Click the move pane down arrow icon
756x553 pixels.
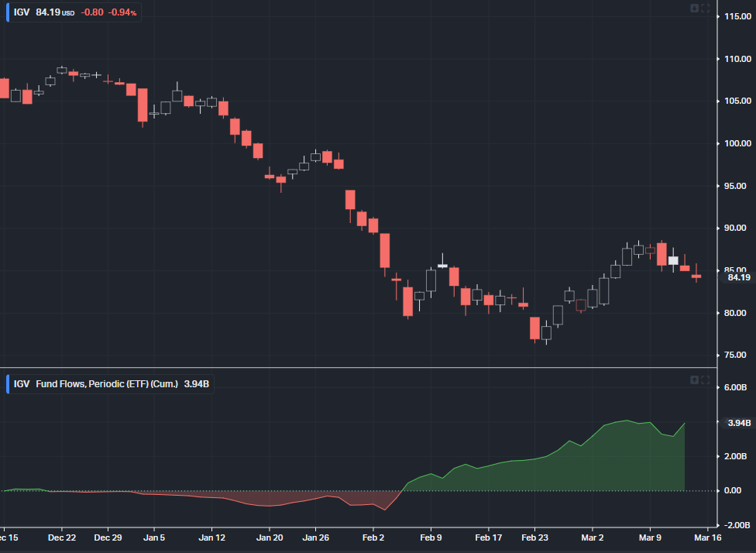pos(694,9)
